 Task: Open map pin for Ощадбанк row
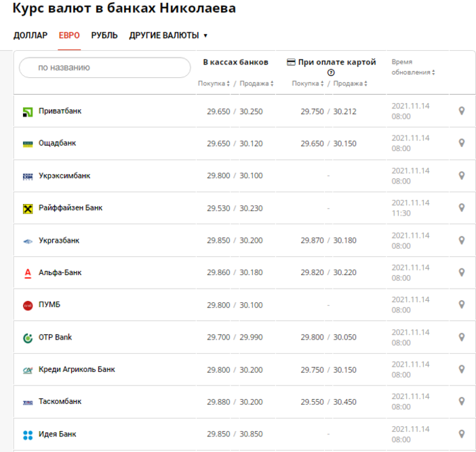click(x=462, y=143)
